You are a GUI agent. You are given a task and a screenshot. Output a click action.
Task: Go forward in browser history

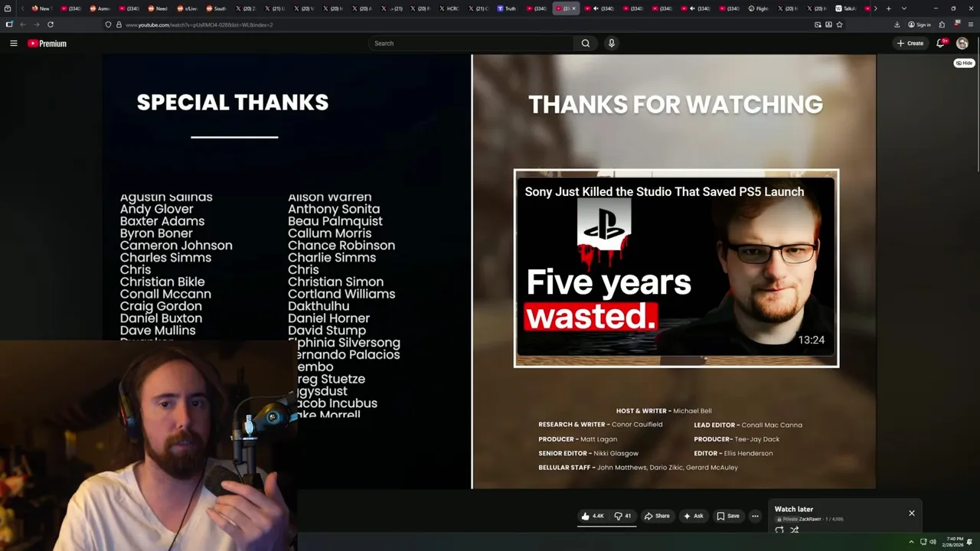click(x=36, y=24)
